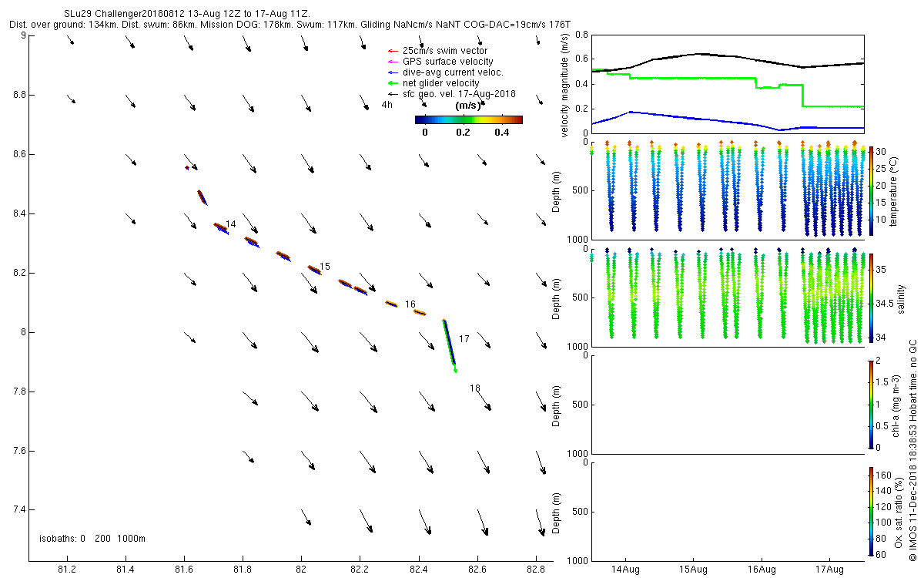Click the isobaths legend text

click(92, 539)
